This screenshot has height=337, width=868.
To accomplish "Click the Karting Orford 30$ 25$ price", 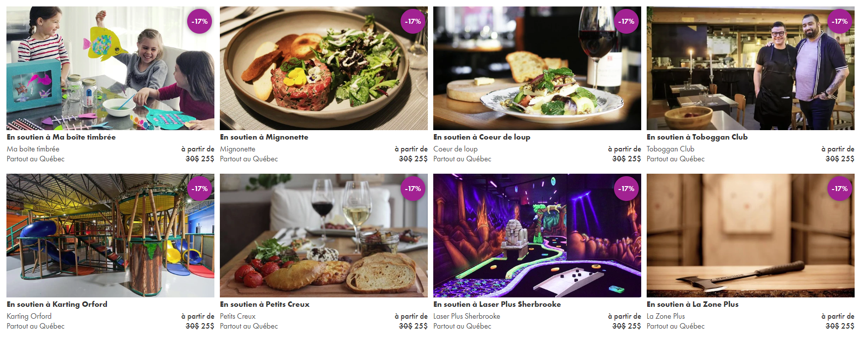I will [x=200, y=326].
